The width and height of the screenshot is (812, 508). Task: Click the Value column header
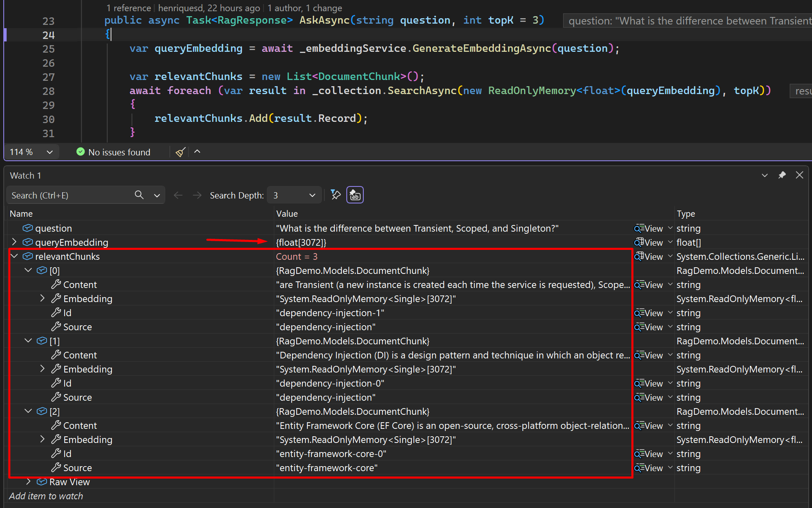287,214
